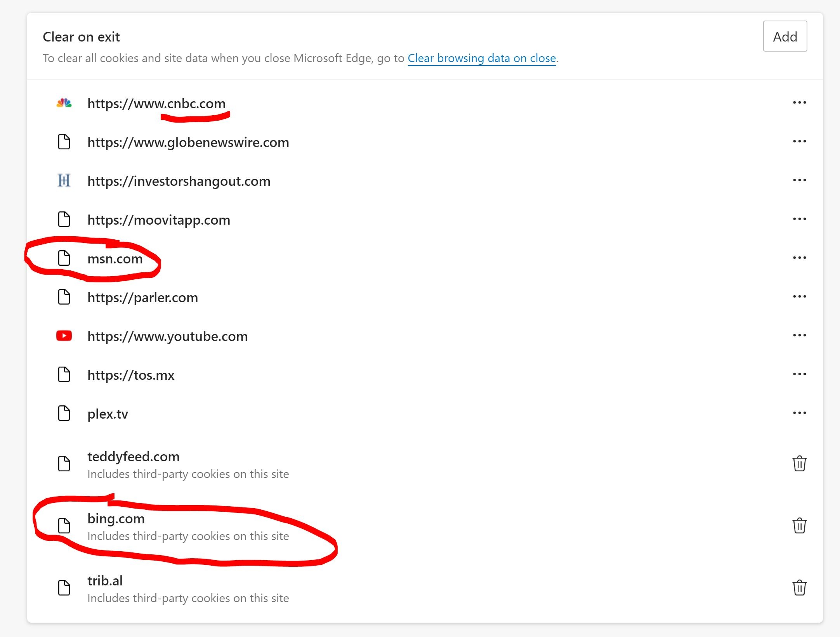Click the page icon beside plex.tv
Screen dimensions: 840x637
click(x=64, y=414)
